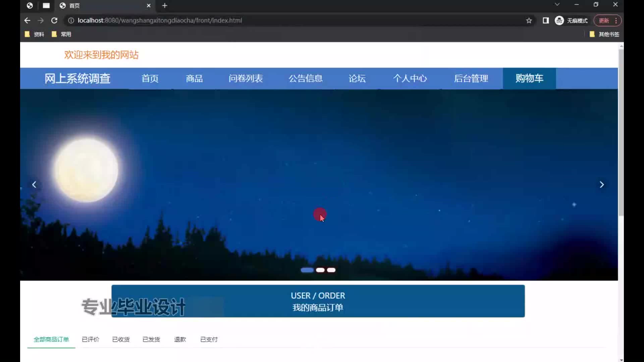Open 个人中心 in the navigation bar
Image resolution: width=644 pixels, height=362 pixels.
(x=410, y=78)
